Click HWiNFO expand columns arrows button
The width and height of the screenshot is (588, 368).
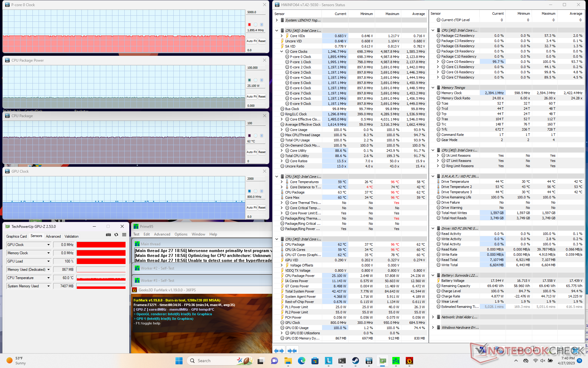point(279,351)
